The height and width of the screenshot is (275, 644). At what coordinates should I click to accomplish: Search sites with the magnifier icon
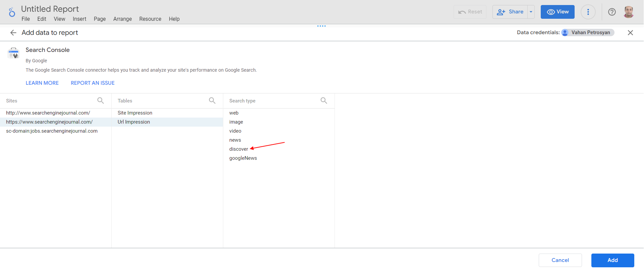point(100,100)
